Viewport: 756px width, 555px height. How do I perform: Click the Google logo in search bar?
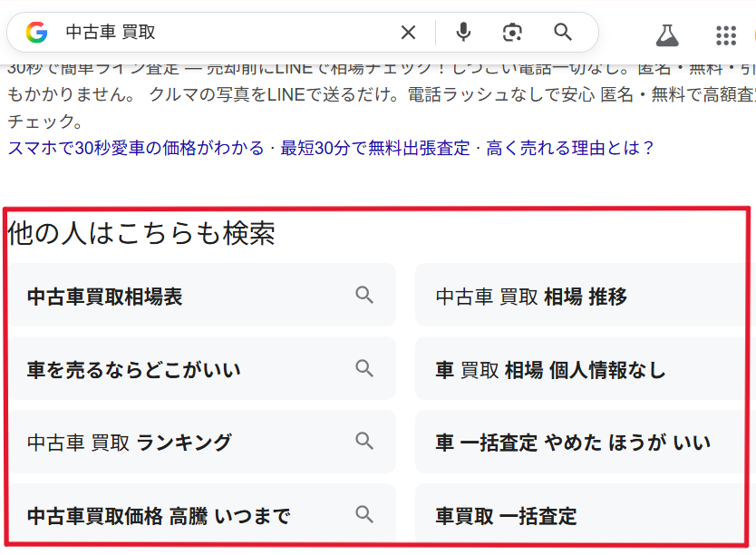point(36,33)
